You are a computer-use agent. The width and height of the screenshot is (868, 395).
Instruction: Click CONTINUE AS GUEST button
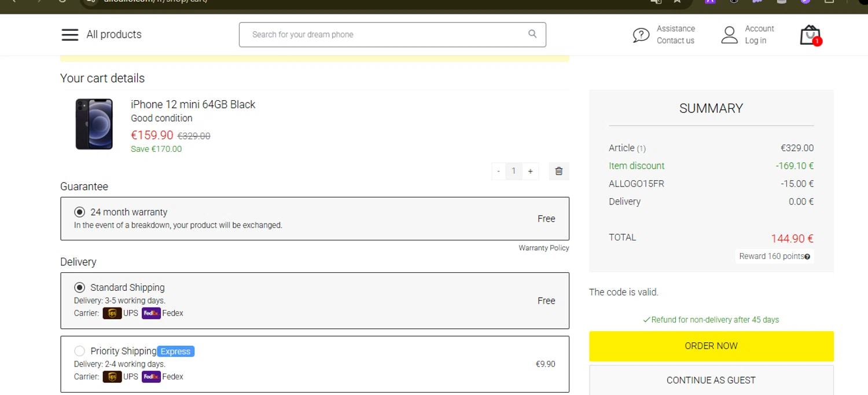(x=711, y=380)
